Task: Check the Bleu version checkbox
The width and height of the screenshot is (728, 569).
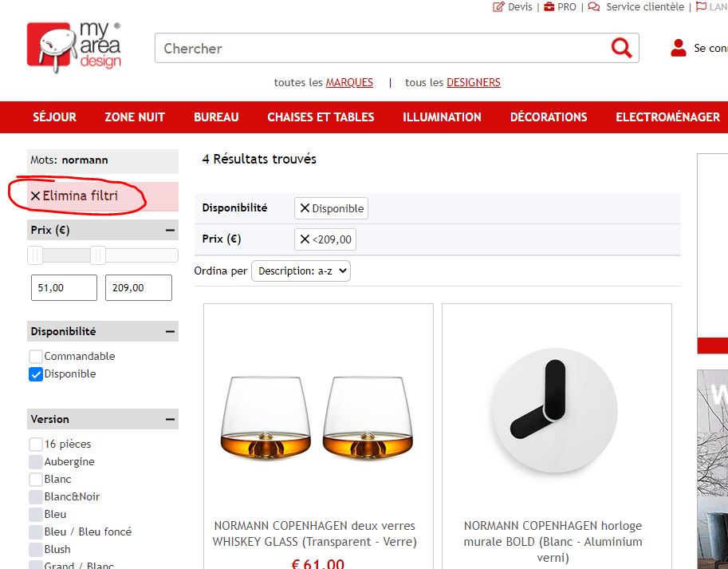Action: [36, 515]
